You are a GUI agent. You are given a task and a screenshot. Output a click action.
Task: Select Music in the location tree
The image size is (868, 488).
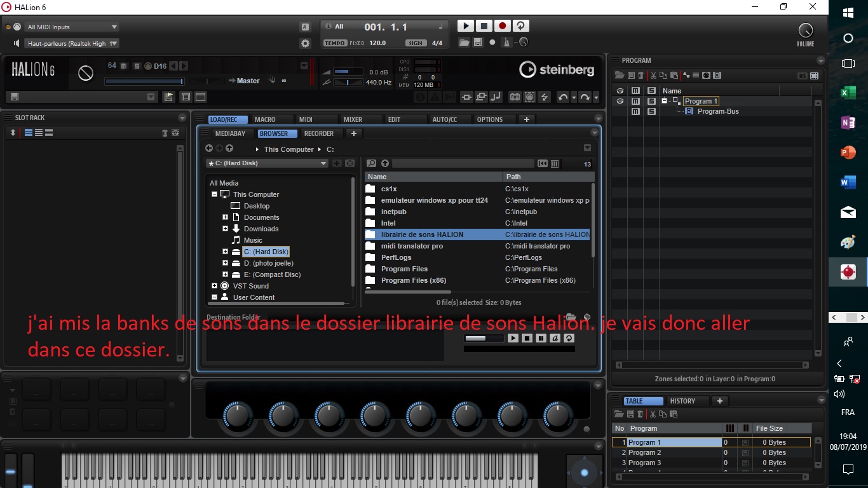coord(253,240)
